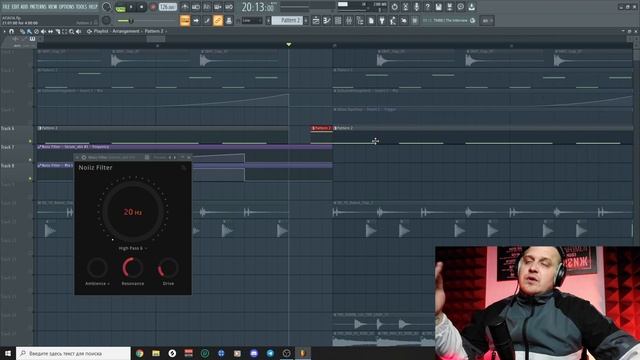Toggle mute dot on Track 8
The image size is (640, 360).
(x=30, y=179)
